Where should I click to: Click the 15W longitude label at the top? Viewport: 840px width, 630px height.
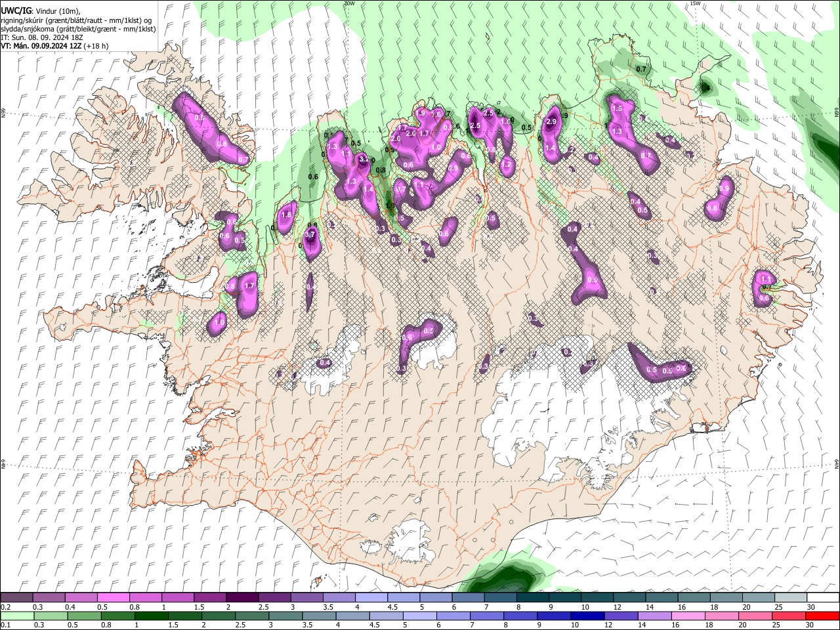pos(695,3)
